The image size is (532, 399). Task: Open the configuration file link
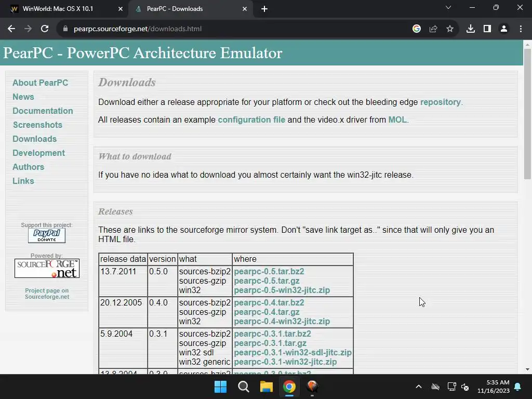[251, 120]
